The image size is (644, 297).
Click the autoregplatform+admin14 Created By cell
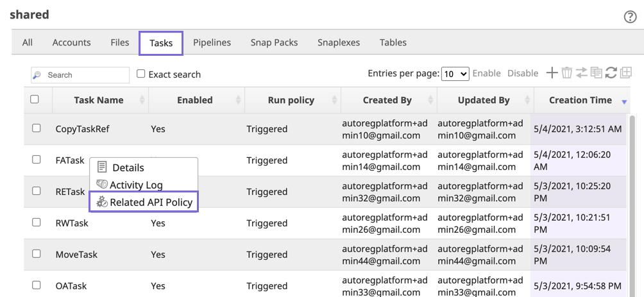(386, 160)
